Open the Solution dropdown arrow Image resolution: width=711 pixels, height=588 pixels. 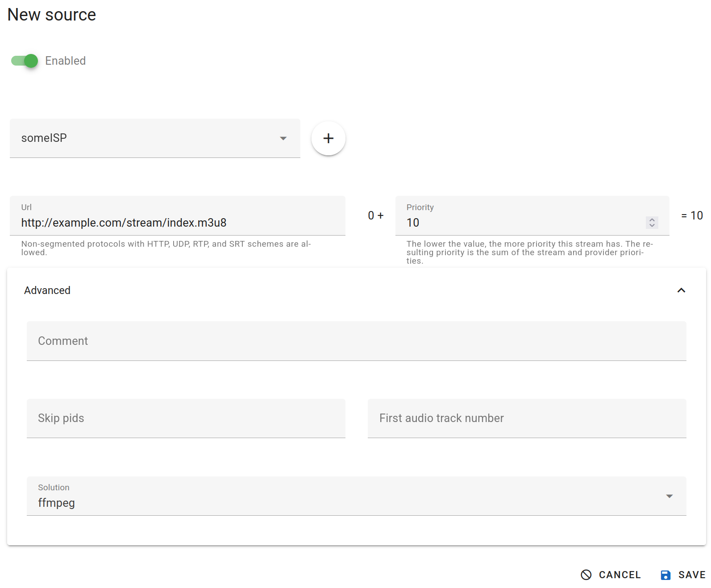669,496
